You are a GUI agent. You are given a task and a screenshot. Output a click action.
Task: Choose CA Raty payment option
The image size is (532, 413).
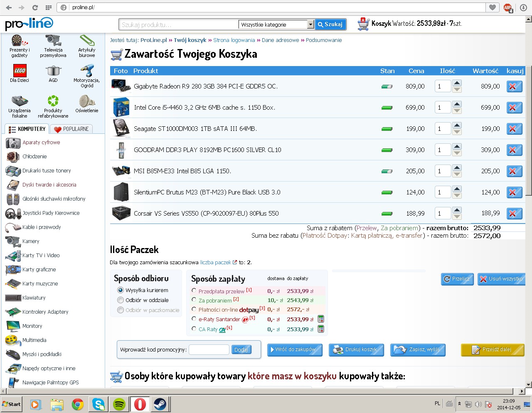coord(194,329)
